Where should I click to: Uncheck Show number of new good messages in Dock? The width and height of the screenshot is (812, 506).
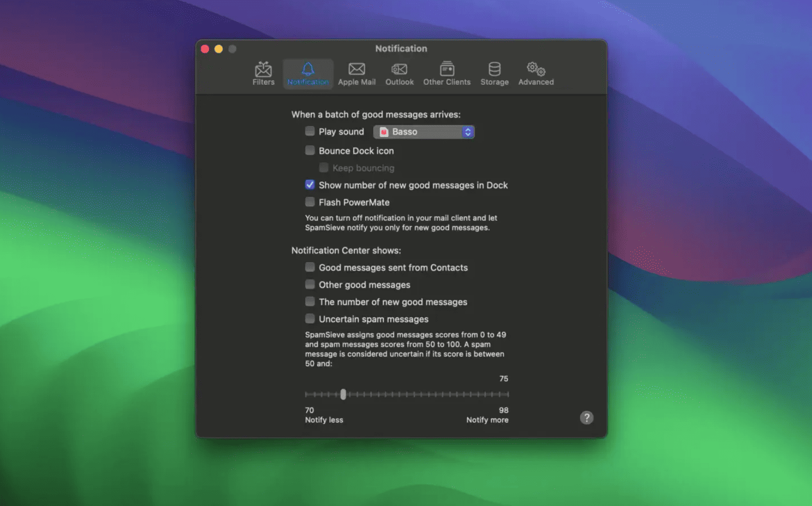pyautogui.click(x=310, y=185)
